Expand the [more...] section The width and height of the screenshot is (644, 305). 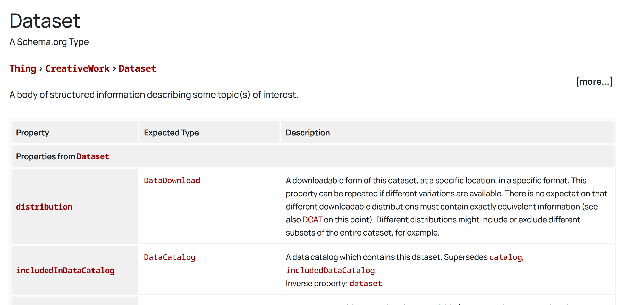[594, 82]
